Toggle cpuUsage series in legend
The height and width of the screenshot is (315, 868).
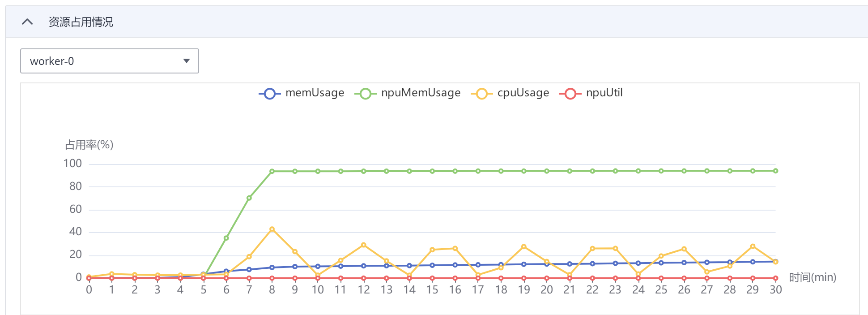(523, 93)
